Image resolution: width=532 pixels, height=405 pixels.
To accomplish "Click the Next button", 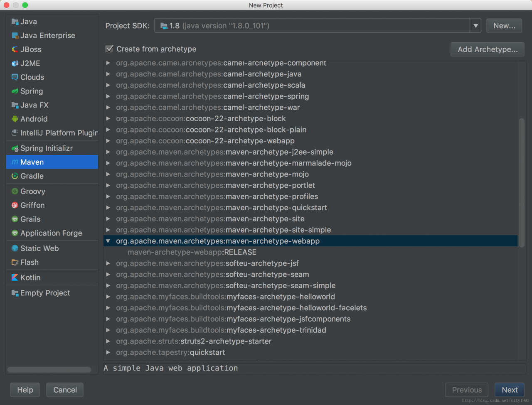I will pyautogui.click(x=510, y=390).
